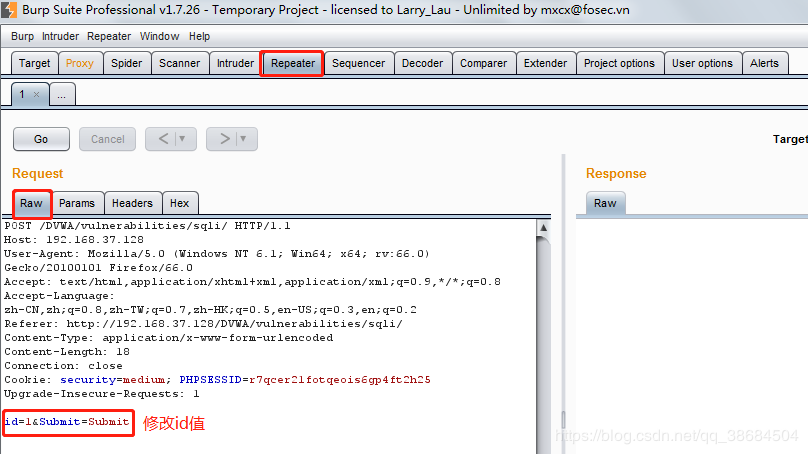
Task: Click the Host: 192.168.37.128 header line
Action: 74,240
